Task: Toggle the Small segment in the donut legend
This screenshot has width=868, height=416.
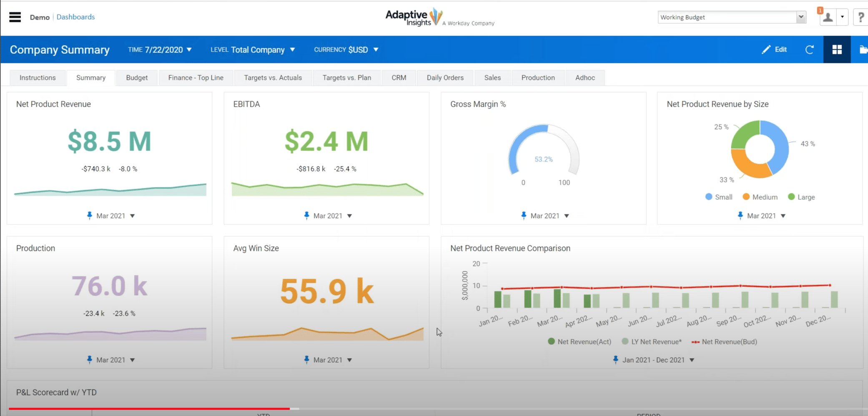Action: 718,197
